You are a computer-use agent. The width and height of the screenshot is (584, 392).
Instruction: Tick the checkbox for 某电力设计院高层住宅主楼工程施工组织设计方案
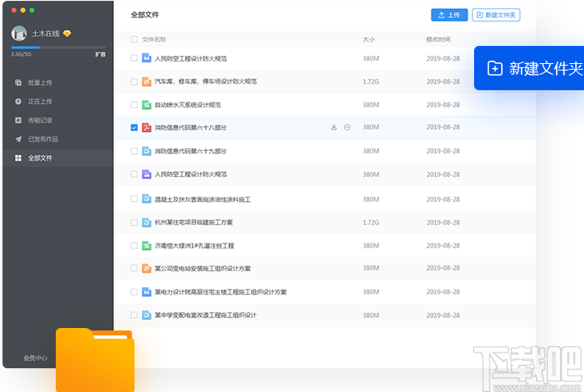pyautogui.click(x=134, y=292)
